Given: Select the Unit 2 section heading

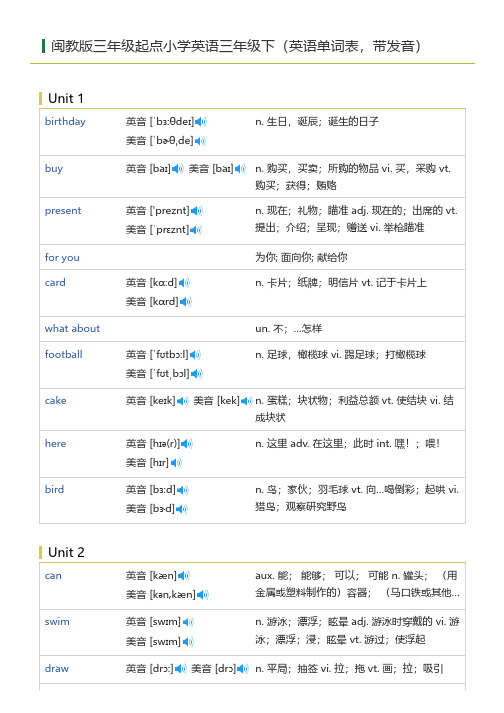Looking at the screenshot, I should click(x=66, y=552).
